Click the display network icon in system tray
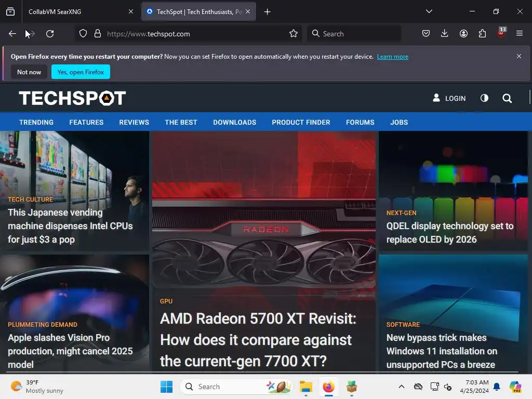Image resolution: width=532 pixels, height=399 pixels. click(435, 387)
